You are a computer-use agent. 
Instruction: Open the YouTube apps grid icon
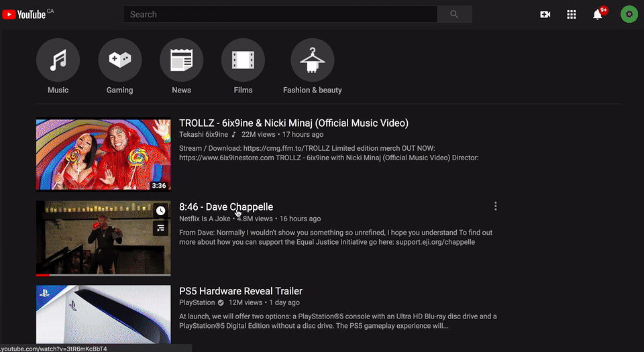pos(572,14)
